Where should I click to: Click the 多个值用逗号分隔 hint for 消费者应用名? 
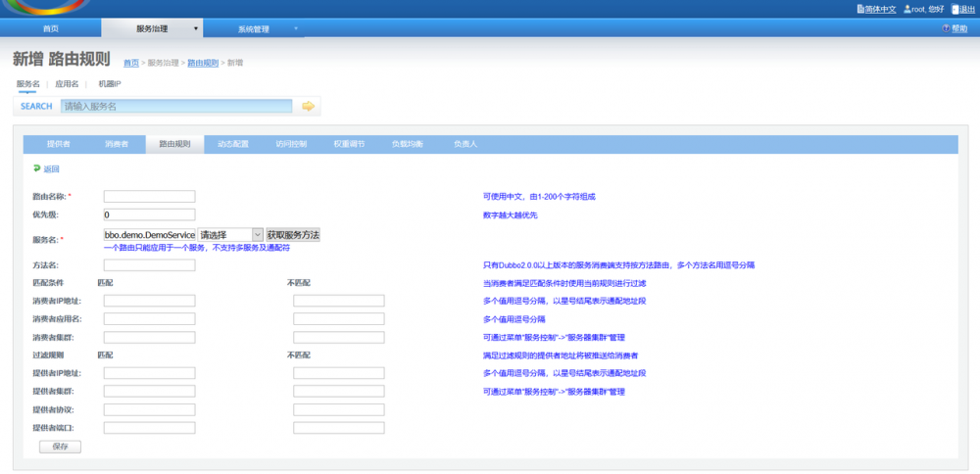click(x=514, y=319)
